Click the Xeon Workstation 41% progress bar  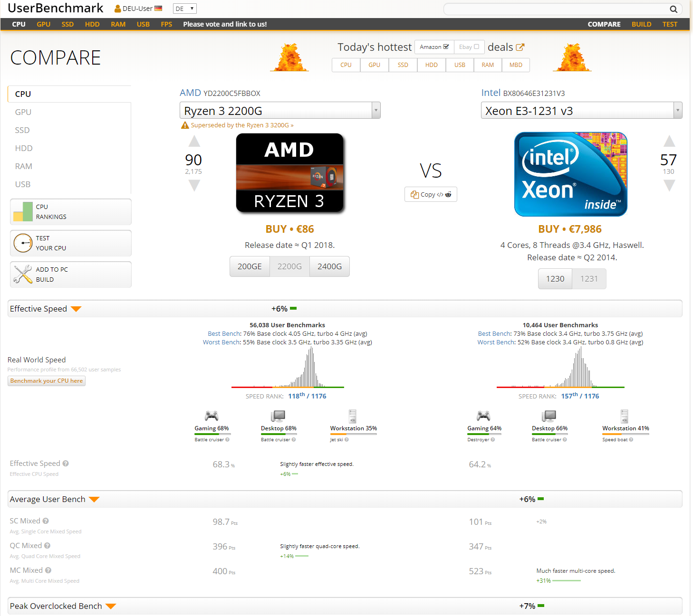point(626,434)
